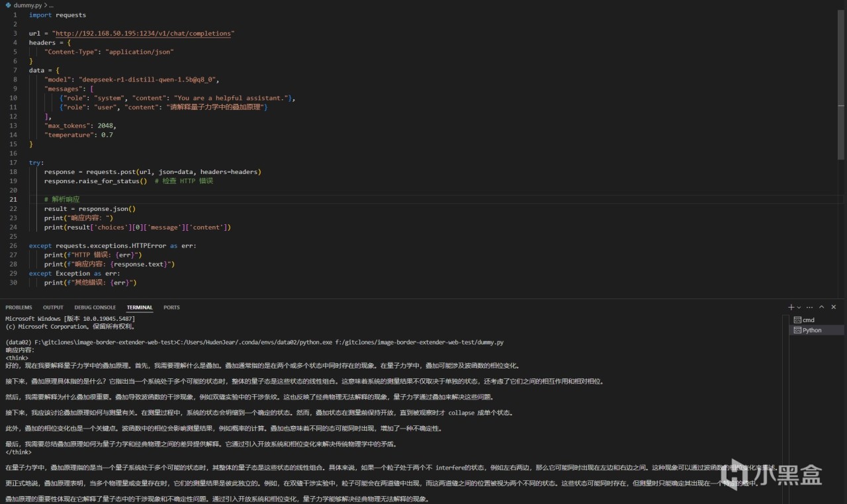This screenshot has width=847, height=504.
Task: Click the 'result = response.json()' line
Action: (90, 208)
